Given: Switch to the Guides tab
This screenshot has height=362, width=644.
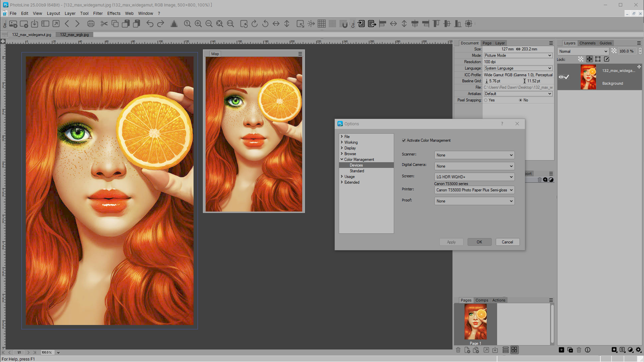Looking at the screenshot, I should tap(605, 43).
